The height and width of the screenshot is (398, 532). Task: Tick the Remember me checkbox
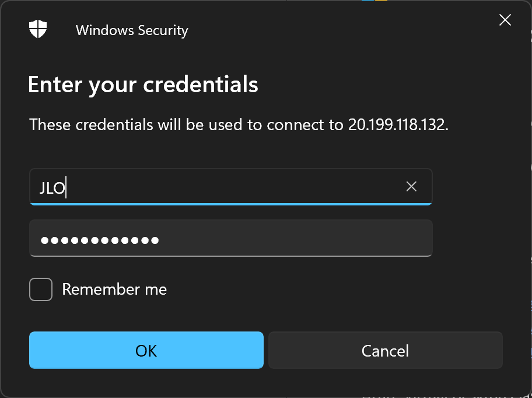click(41, 289)
